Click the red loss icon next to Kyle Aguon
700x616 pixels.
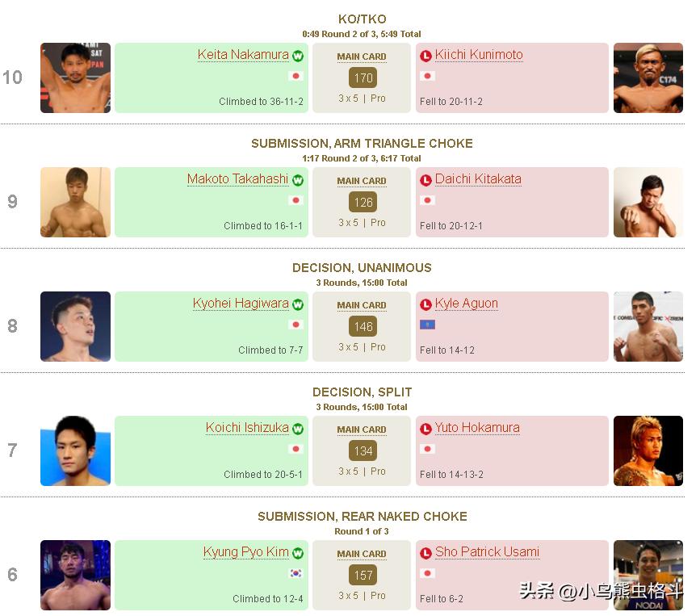click(425, 304)
